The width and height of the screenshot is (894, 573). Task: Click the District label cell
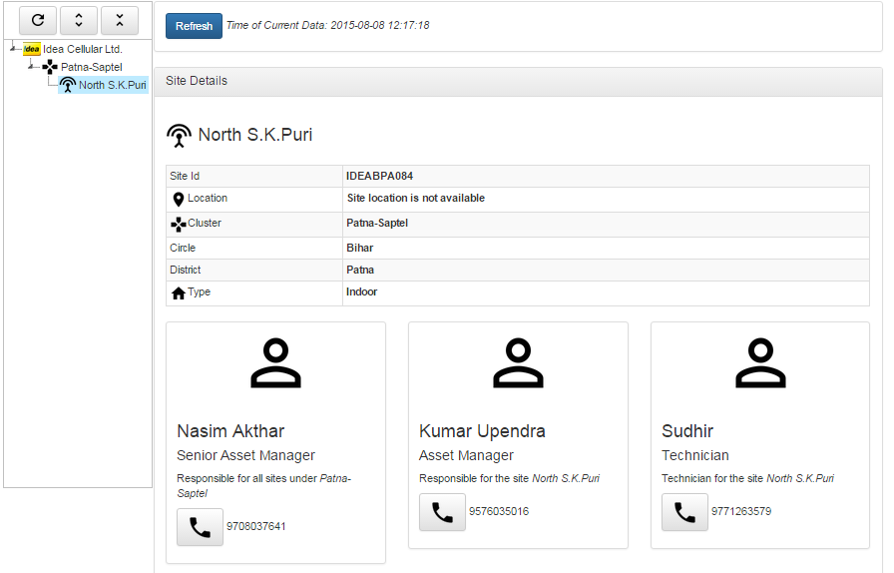tap(254, 270)
